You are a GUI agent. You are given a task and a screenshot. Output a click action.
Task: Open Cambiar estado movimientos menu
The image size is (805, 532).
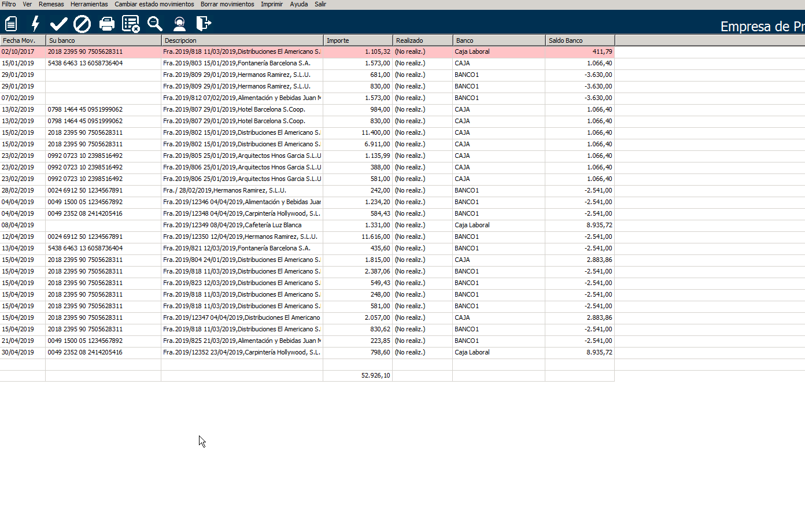tap(154, 4)
